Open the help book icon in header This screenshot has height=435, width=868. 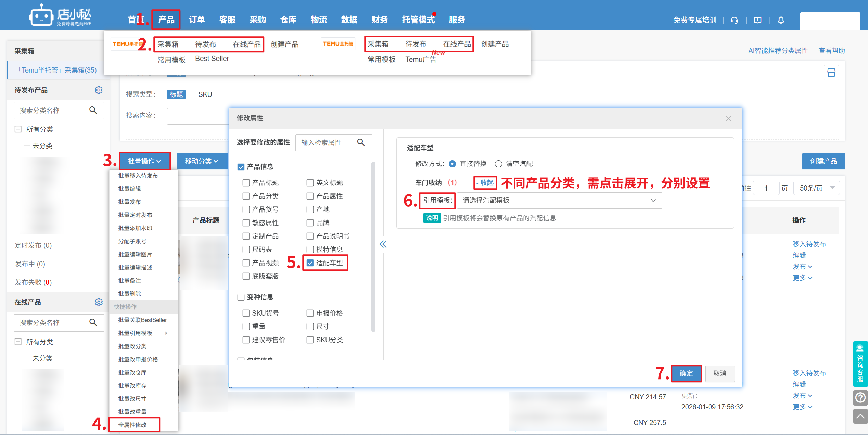click(758, 20)
